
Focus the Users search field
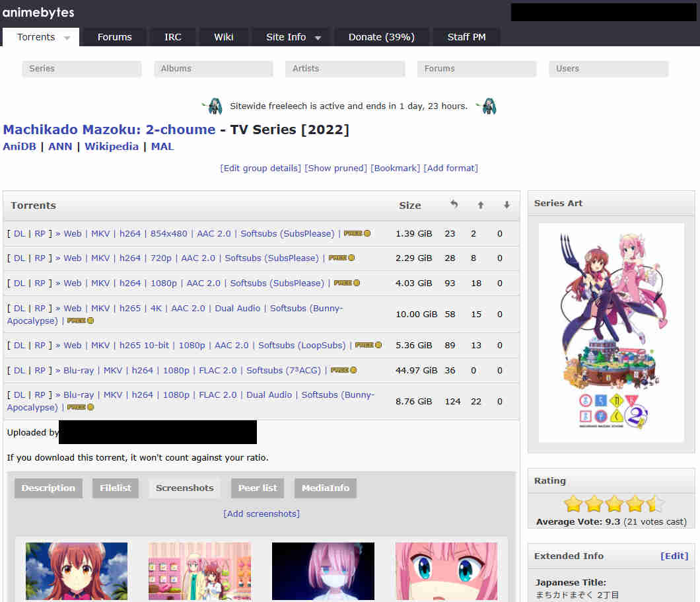click(608, 69)
